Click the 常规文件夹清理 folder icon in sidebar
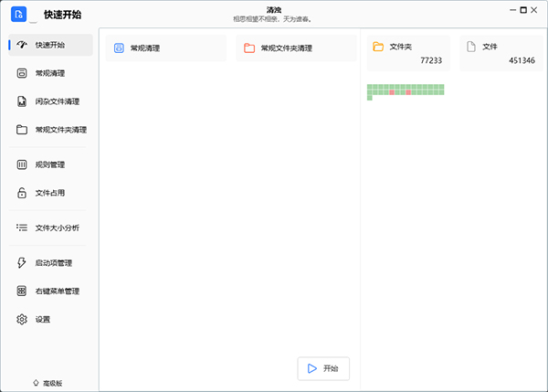The image size is (548, 392). pos(22,130)
